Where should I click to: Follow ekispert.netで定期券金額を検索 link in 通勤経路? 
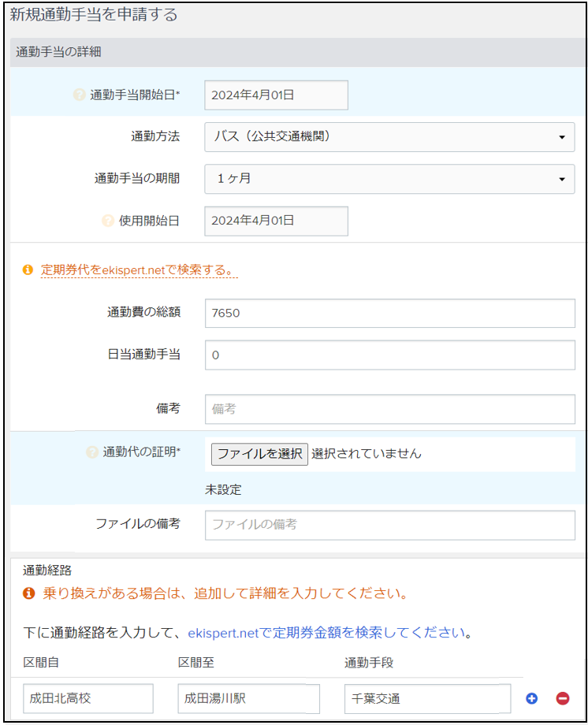(x=325, y=633)
